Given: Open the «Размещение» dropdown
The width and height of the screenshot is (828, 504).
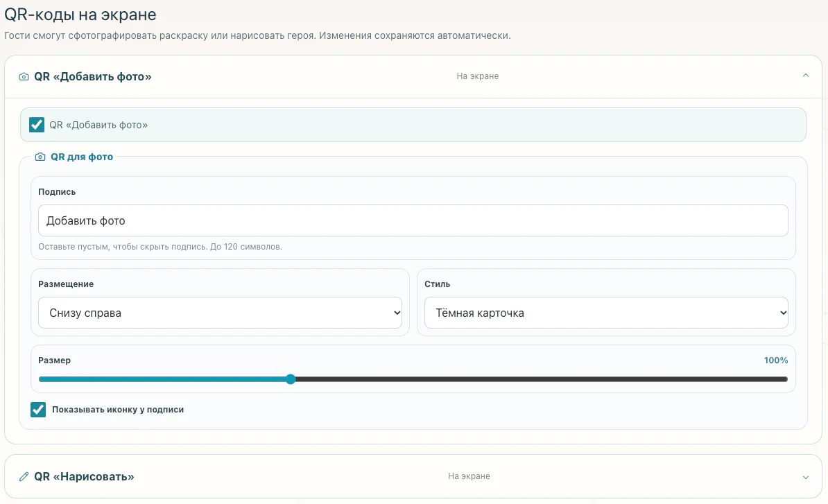Looking at the screenshot, I should coord(221,313).
